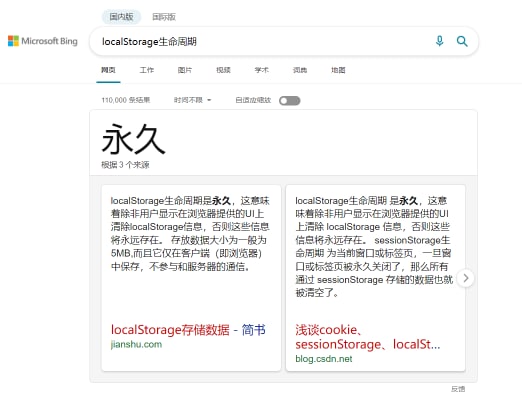Open link 浅谈cookie、sessionStorage、localSt...

(368, 337)
